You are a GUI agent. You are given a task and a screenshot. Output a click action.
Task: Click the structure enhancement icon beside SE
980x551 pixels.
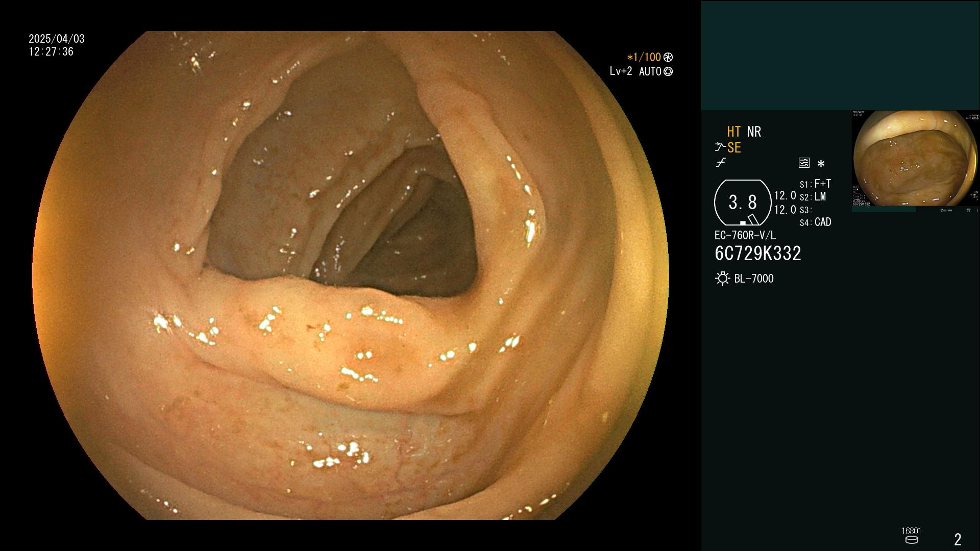[x=720, y=147]
